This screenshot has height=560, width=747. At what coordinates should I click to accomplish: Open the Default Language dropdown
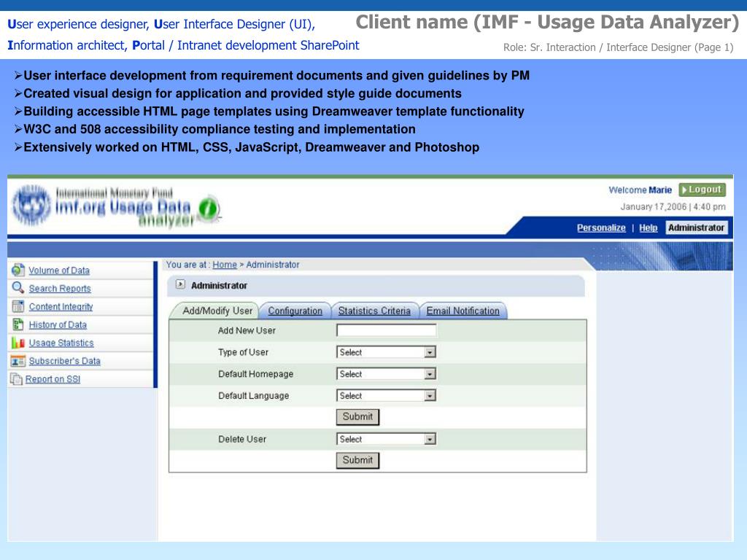coord(386,396)
